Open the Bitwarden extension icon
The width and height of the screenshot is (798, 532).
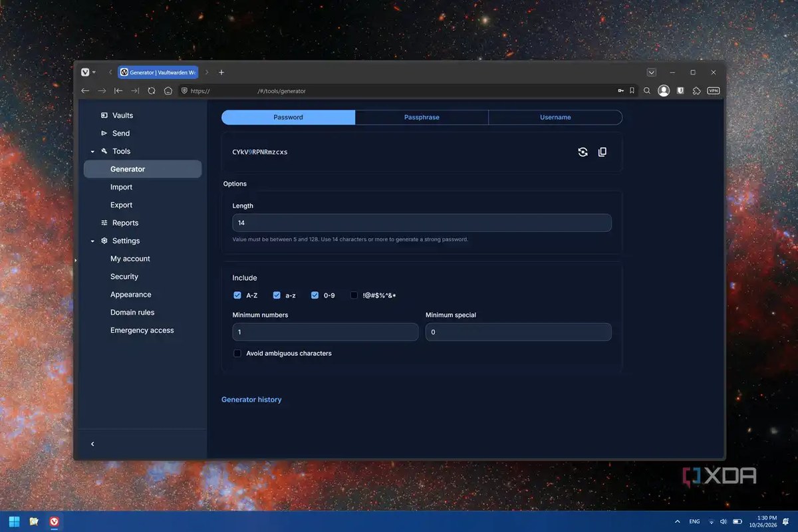(x=680, y=90)
